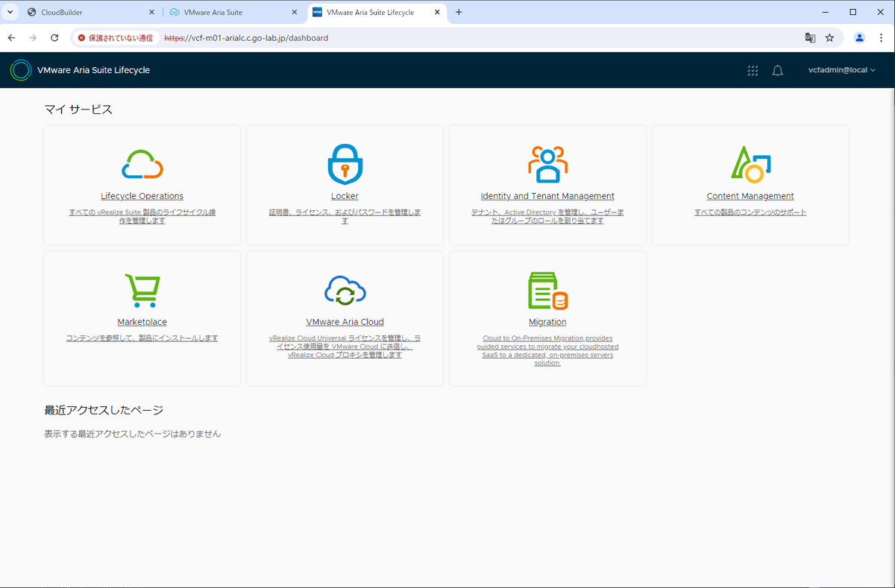Open the Locker link

point(345,196)
